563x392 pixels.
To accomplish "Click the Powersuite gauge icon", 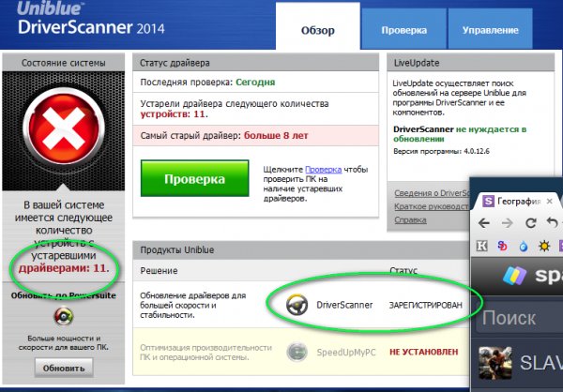I will 64,317.
